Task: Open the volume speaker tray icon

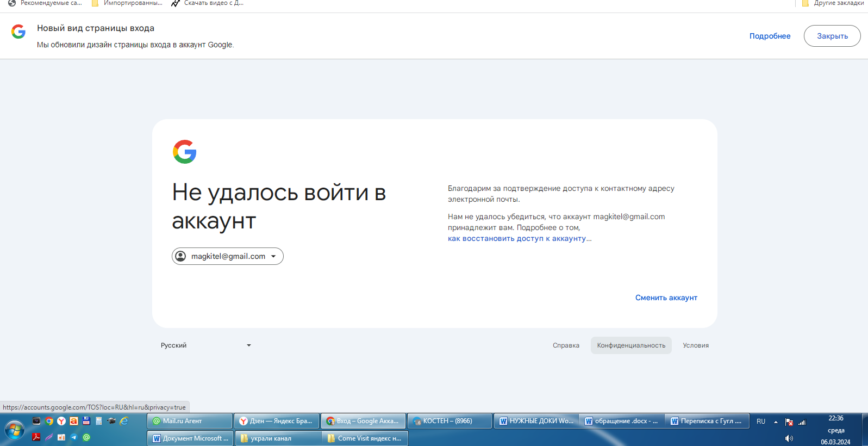Action: [789, 438]
